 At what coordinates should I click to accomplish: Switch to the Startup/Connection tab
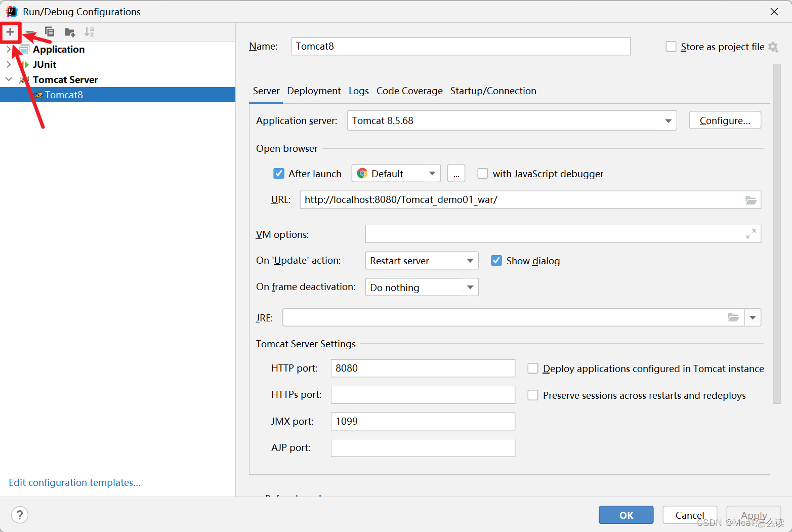pos(493,91)
